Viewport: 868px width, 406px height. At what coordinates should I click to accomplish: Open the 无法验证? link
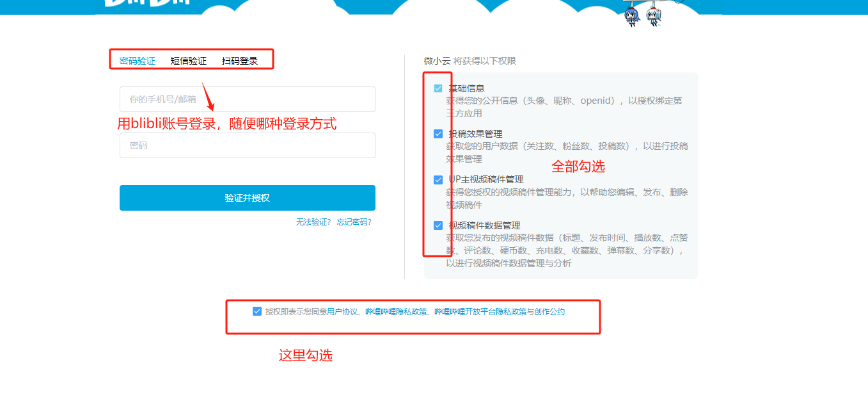point(313,222)
